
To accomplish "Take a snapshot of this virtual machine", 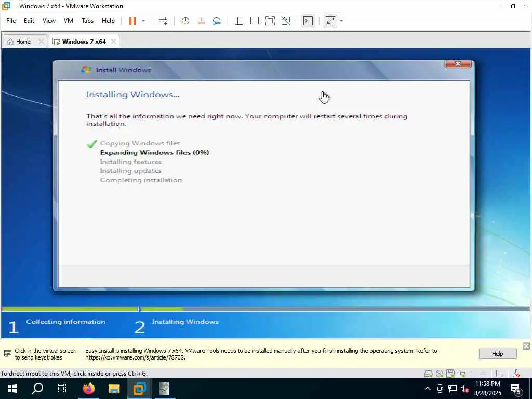I will pos(185,21).
